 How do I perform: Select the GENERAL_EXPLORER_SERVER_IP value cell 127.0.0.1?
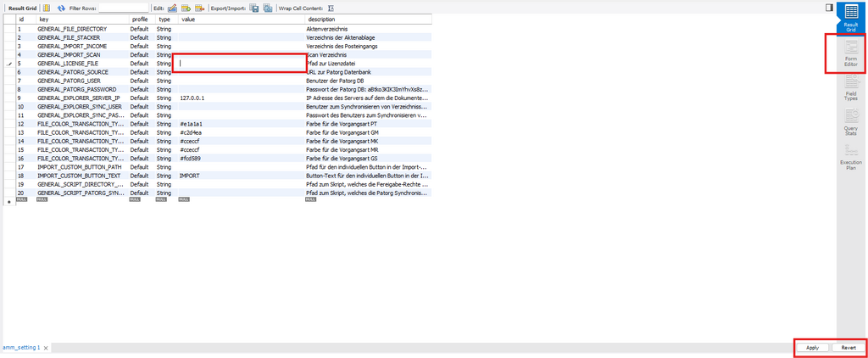[x=193, y=98]
